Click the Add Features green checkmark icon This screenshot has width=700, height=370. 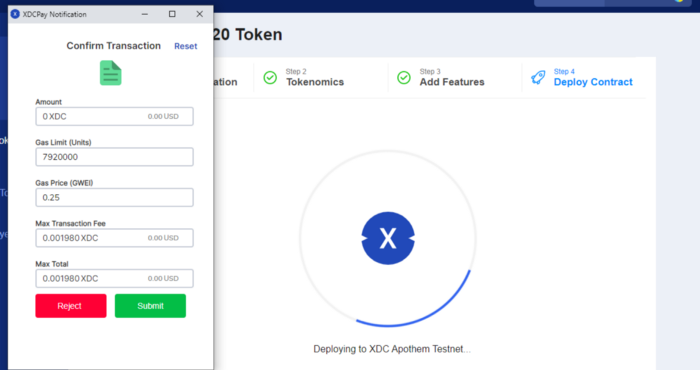tap(404, 78)
